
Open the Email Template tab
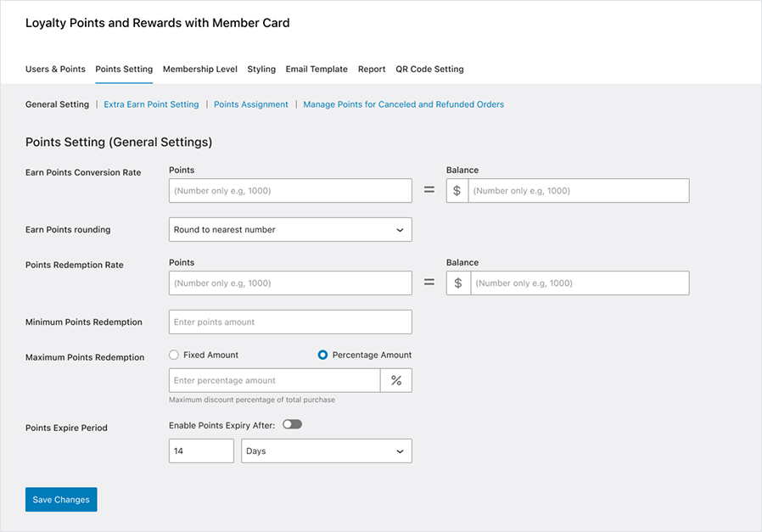coord(317,70)
